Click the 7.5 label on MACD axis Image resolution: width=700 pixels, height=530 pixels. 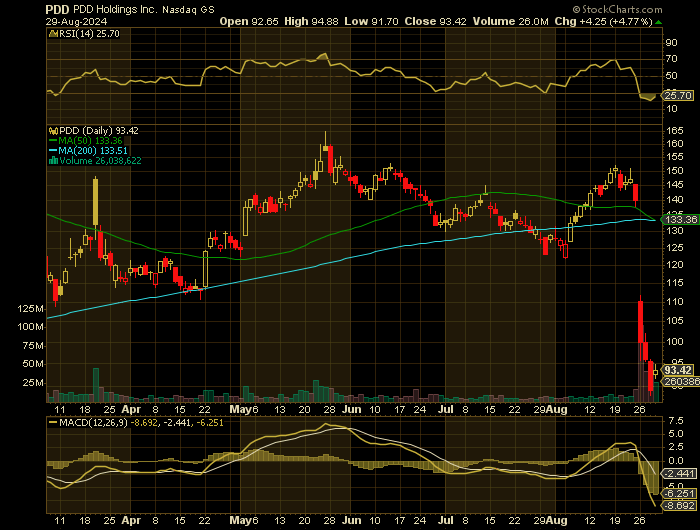tap(676, 421)
